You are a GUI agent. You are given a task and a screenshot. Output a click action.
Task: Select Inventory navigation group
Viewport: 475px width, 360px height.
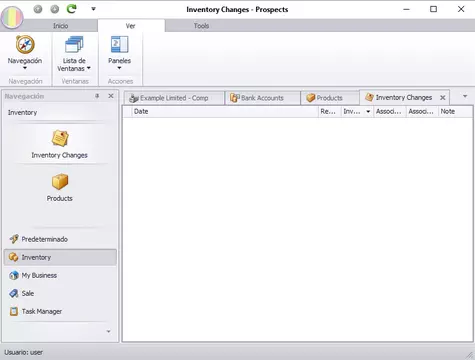coord(60,257)
